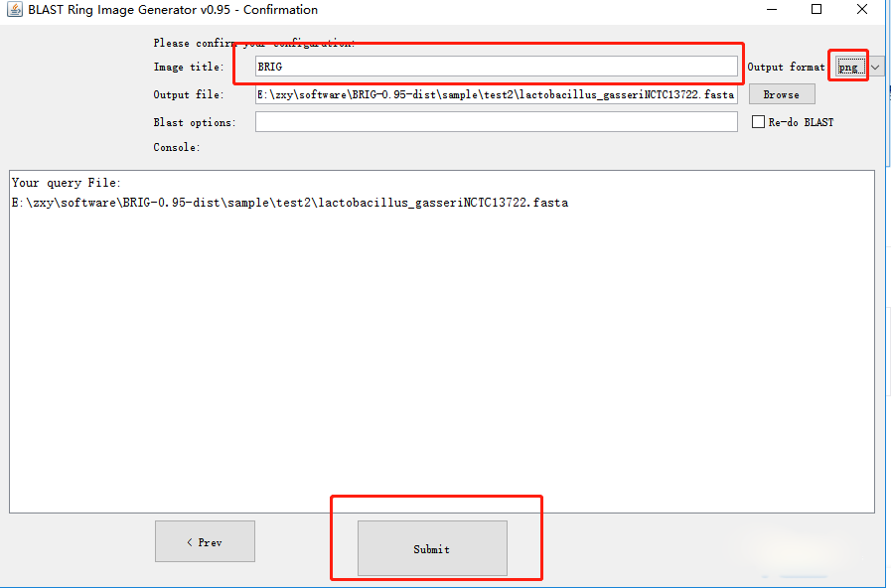Click the query file path line in console
Viewport: 891px width, 588px height.
coord(290,203)
